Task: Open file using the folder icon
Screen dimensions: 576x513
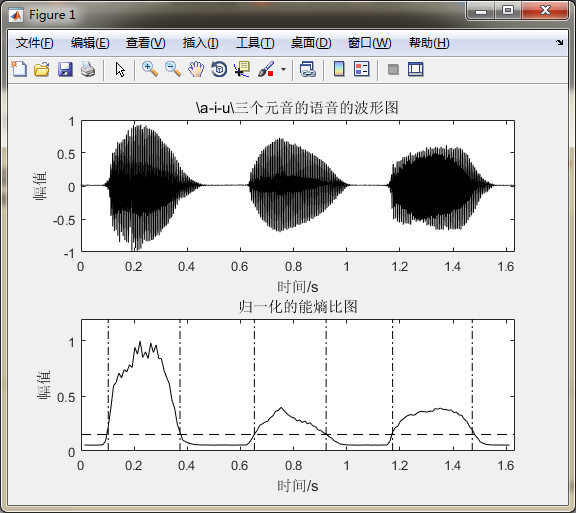Action: (x=42, y=69)
